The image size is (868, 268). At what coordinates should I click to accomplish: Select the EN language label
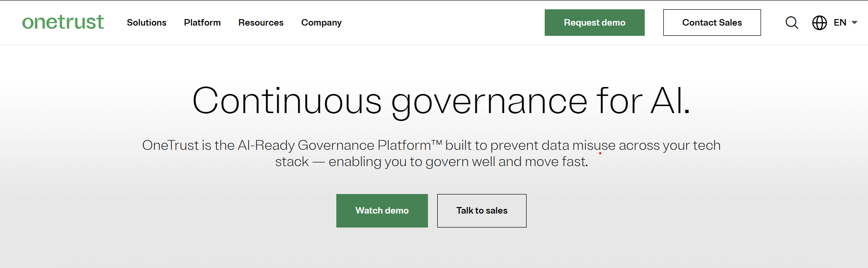840,22
